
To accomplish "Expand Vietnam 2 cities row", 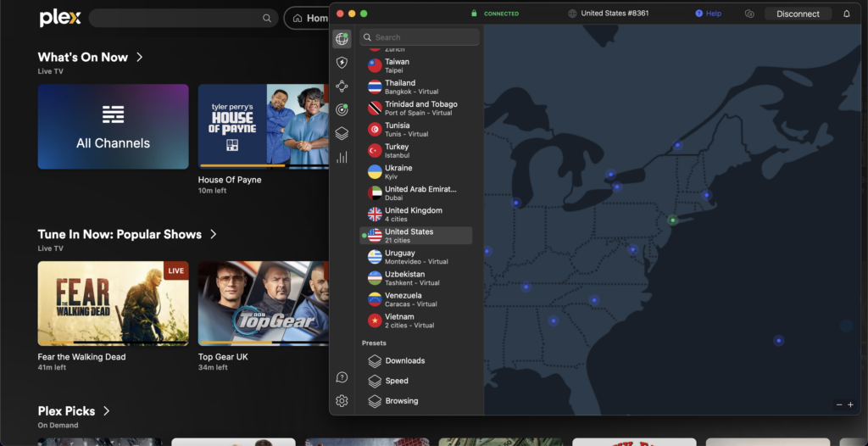I will 415,321.
